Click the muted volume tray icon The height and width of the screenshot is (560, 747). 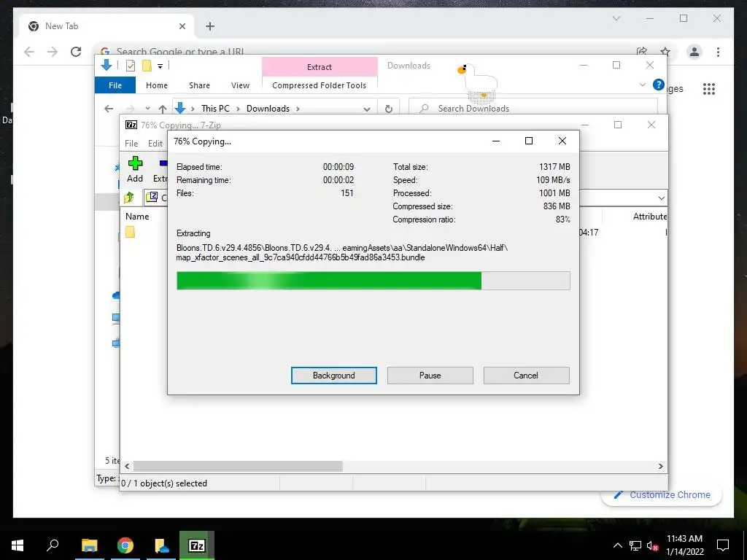(x=652, y=545)
